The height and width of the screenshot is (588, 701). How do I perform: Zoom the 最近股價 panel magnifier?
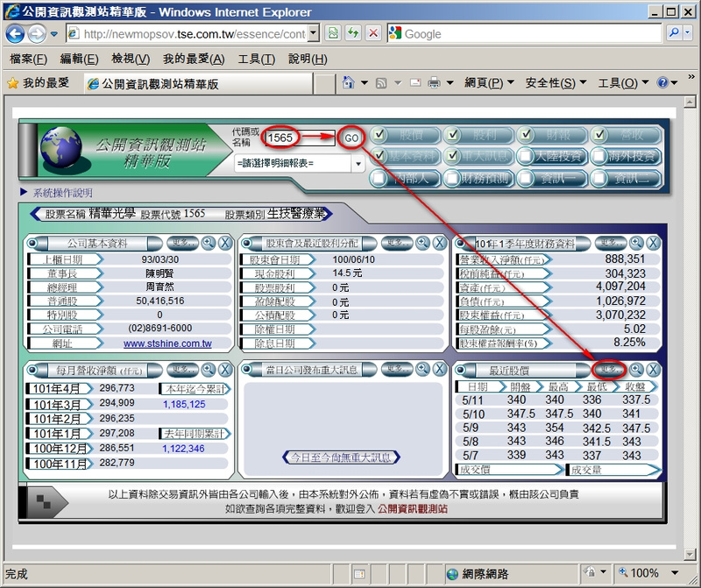click(x=636, y=370)
